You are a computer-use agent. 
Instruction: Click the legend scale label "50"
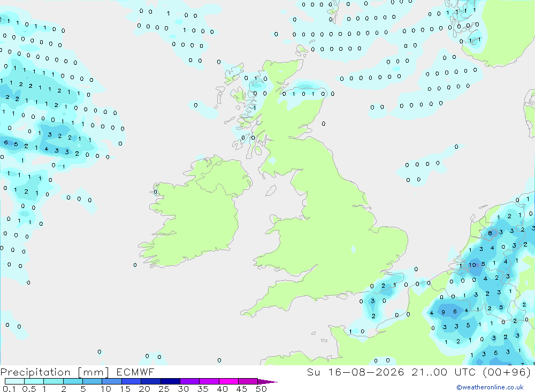pyautogui.click(x=261, y=389)
